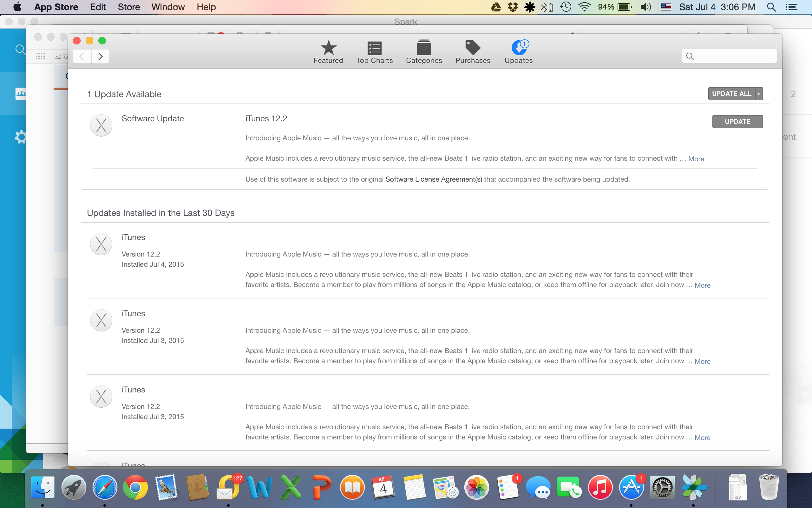
Task: Open Spotlight search in menu bar
Action: [771, 7]
